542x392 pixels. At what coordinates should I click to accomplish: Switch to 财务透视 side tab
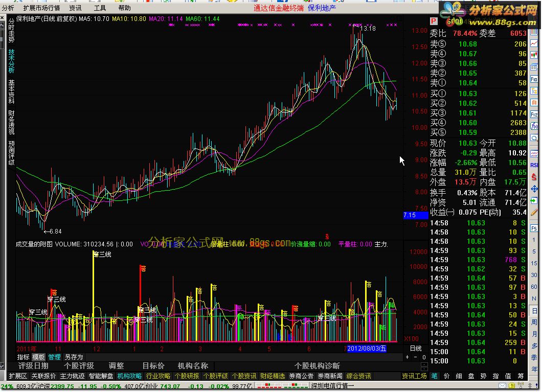11,122
